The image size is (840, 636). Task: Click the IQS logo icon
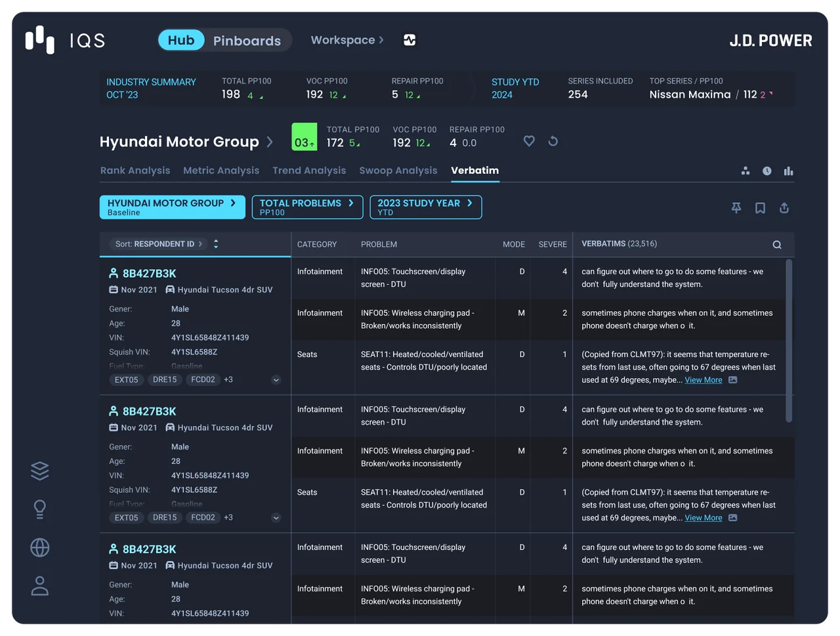click(x=40, y=40)
